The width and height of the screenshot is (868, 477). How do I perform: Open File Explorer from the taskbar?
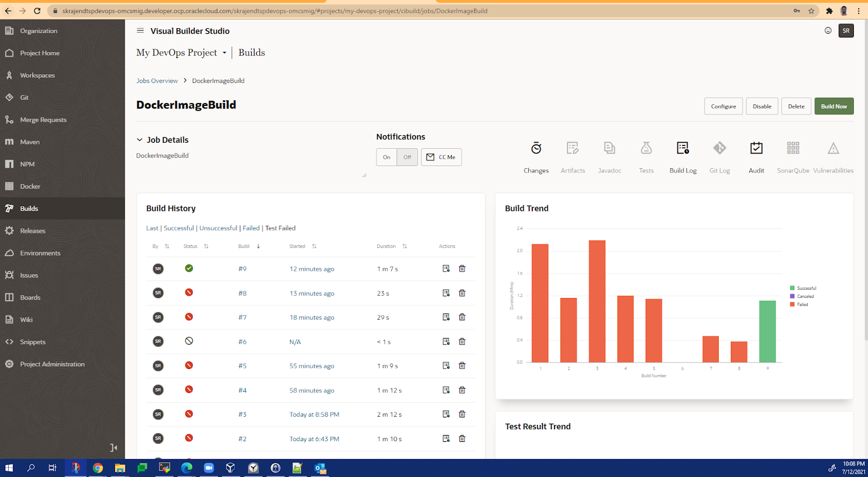(120, 468)
